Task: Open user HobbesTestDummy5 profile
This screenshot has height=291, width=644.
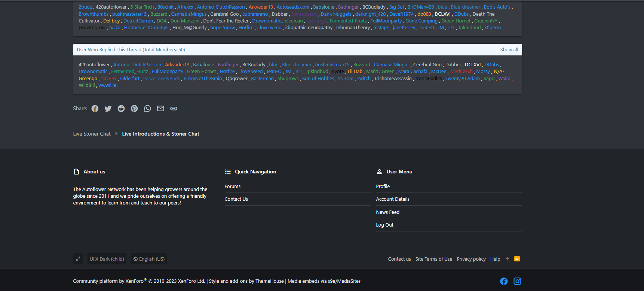Action: (146, 27)
